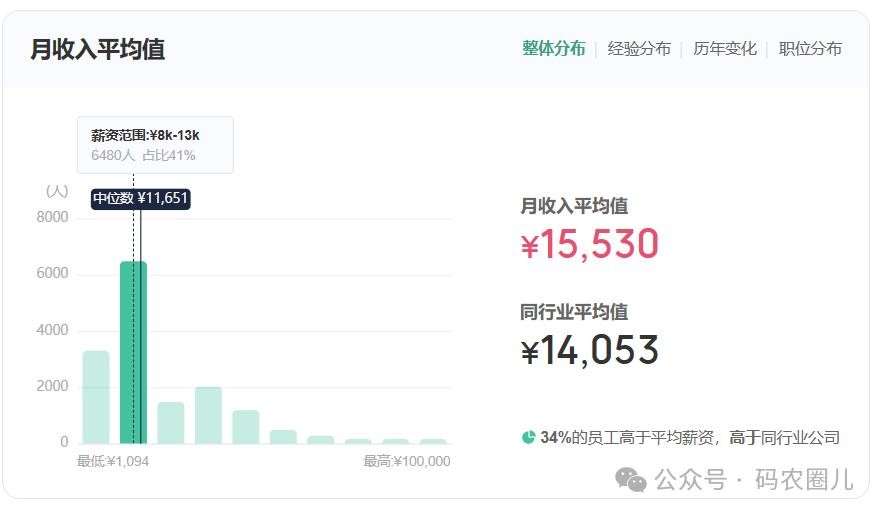Click the fifth bar in the histogram
Image resolution: width=881 pixels, height=514 pixels.
click(246, 427)
